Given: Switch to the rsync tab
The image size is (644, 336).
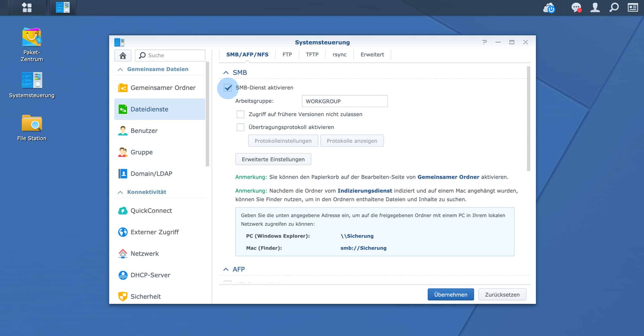Looking at the screenshot, I should [x=339, y=54].
